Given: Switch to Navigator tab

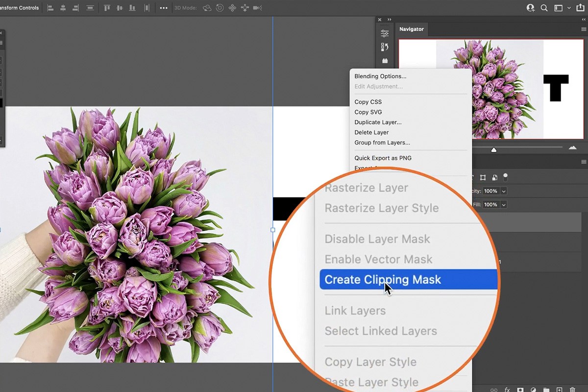Looking at the screenshot, I should point(412,29).
